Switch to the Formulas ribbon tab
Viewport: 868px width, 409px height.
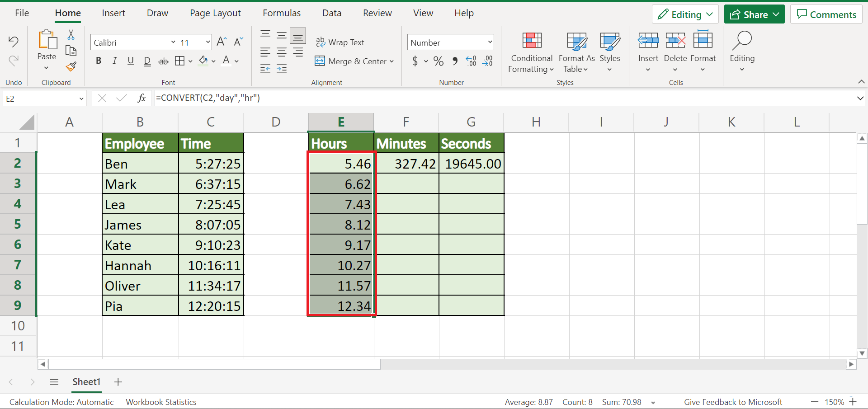(281, 13)
